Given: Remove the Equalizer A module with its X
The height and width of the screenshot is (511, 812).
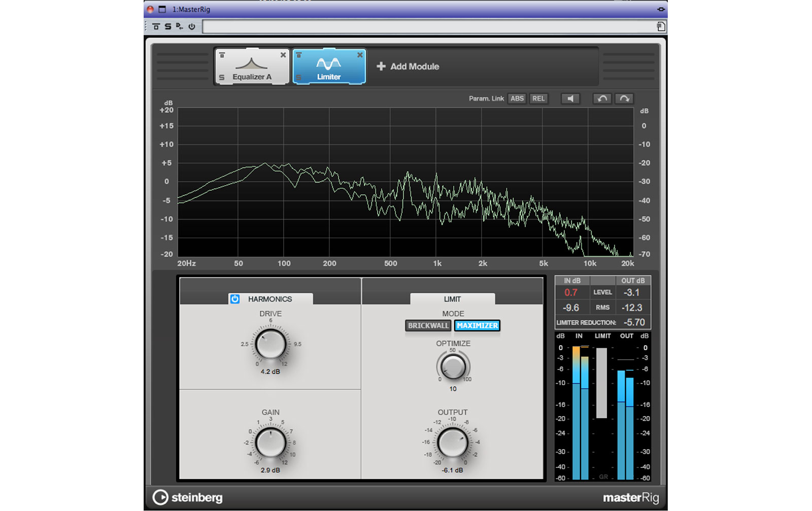Looking at the screenshot, I should coord(283,55).
